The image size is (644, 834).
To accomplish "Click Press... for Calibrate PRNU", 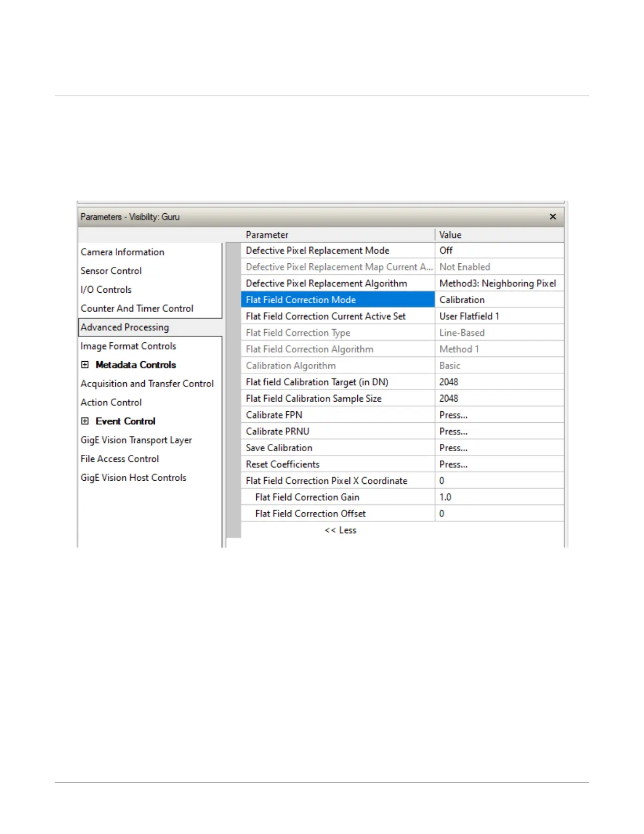I will pyautogui.click(x=499, y=431).
